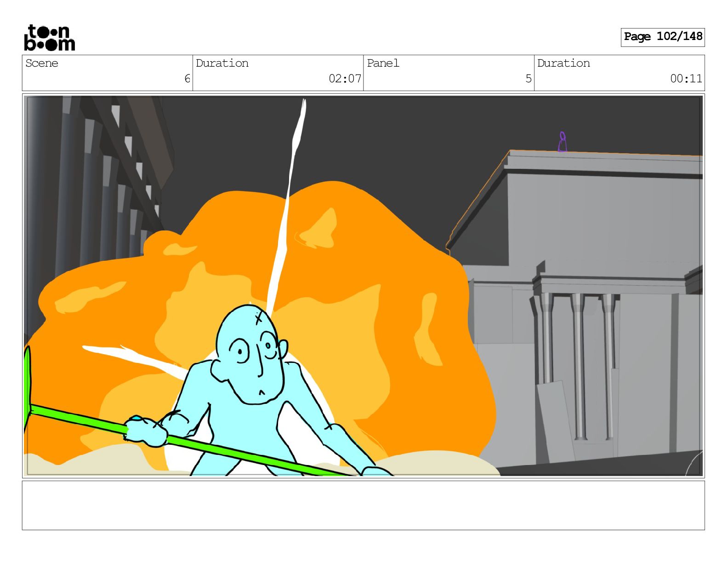Select the Panel label
This screenshot has height=563, width=728.
(x=383, y=63)
